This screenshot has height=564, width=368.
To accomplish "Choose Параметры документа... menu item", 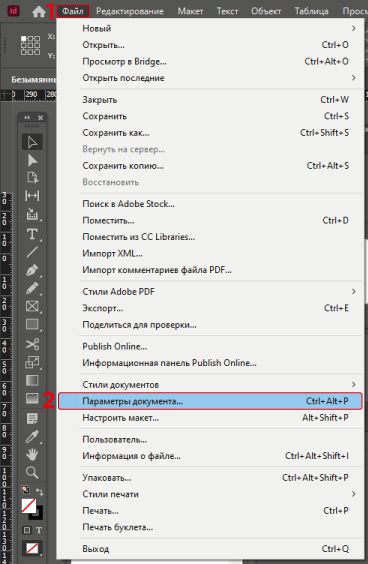I will (x=210, y=401).
